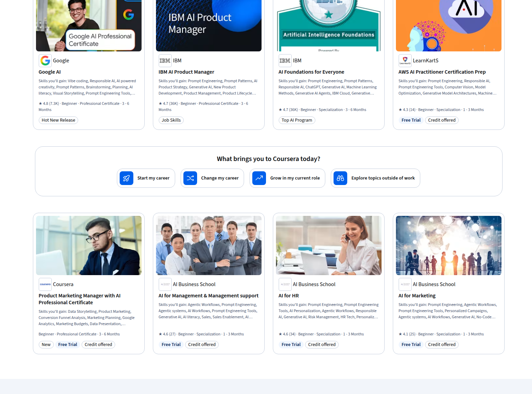Click AI Business School logo on AI for HR card
The image size is (532, 394).
pos(285,284)
